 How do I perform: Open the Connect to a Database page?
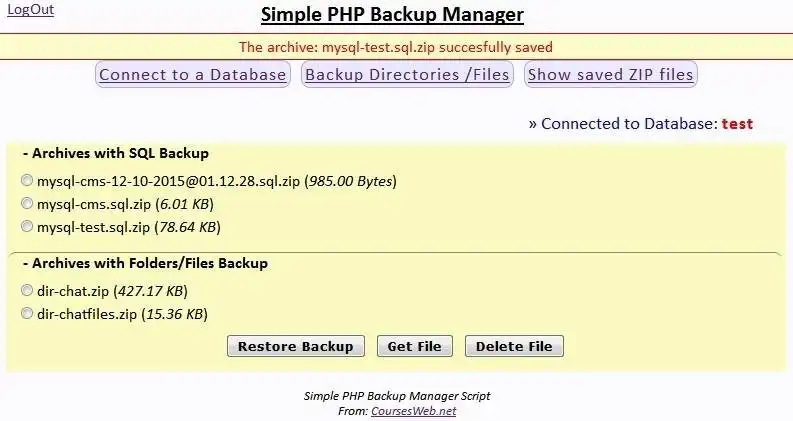[193, 75]
